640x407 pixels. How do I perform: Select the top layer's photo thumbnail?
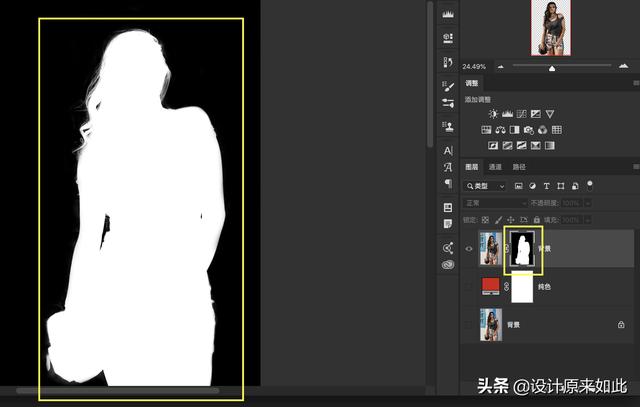(x=491, y=249)
